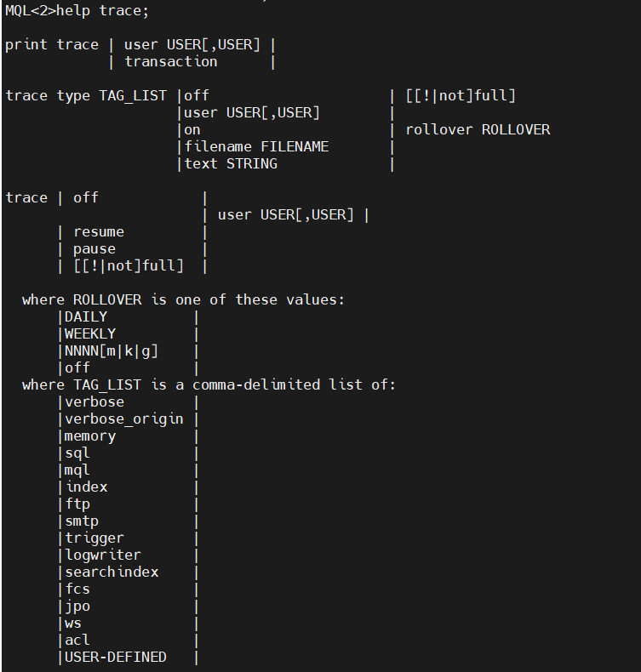The width and height of the screenshot is (641, 672).
Task: Click 'rollover ROLLOVER' text
Action: click(478, 130)
